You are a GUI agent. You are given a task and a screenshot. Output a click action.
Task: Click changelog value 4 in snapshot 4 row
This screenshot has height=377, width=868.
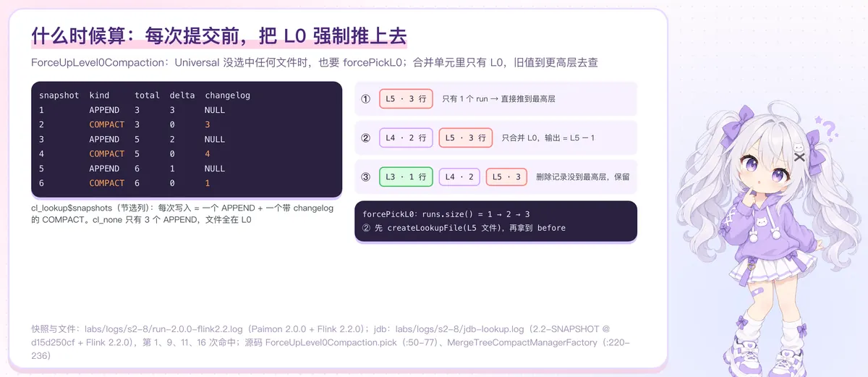pos(208,153)
